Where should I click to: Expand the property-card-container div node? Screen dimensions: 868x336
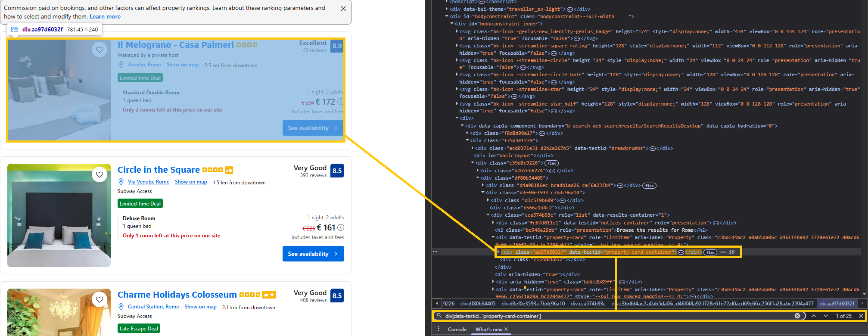click(498, 252)
